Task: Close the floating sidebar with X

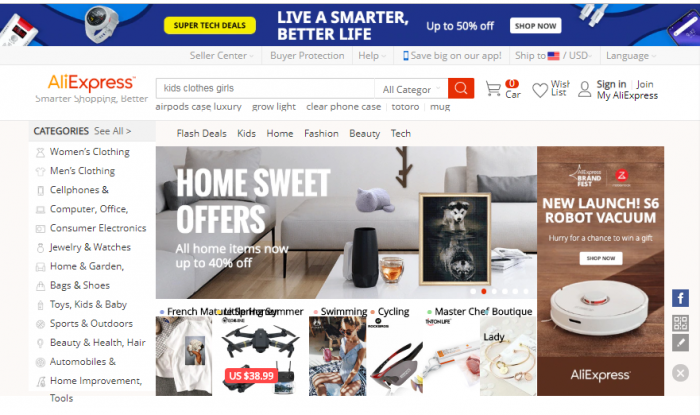Action: point(680,373)
